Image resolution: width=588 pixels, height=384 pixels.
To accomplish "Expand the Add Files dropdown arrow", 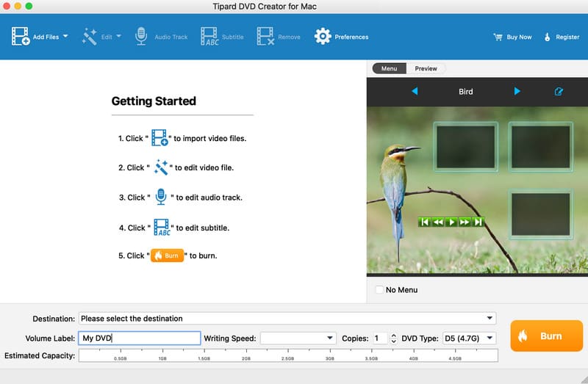I will pyautogui.click(x=65, y=36).
